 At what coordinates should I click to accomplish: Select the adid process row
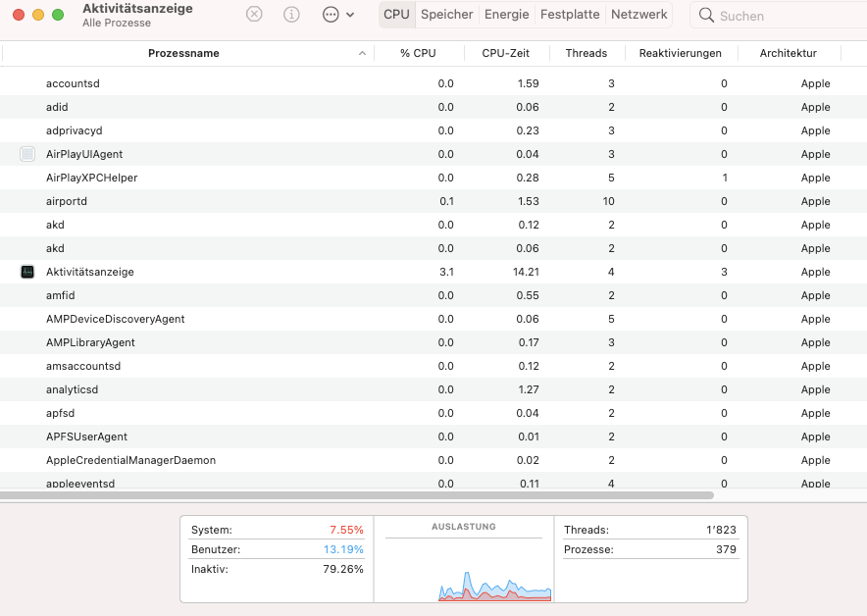click(x=433, y=107)
